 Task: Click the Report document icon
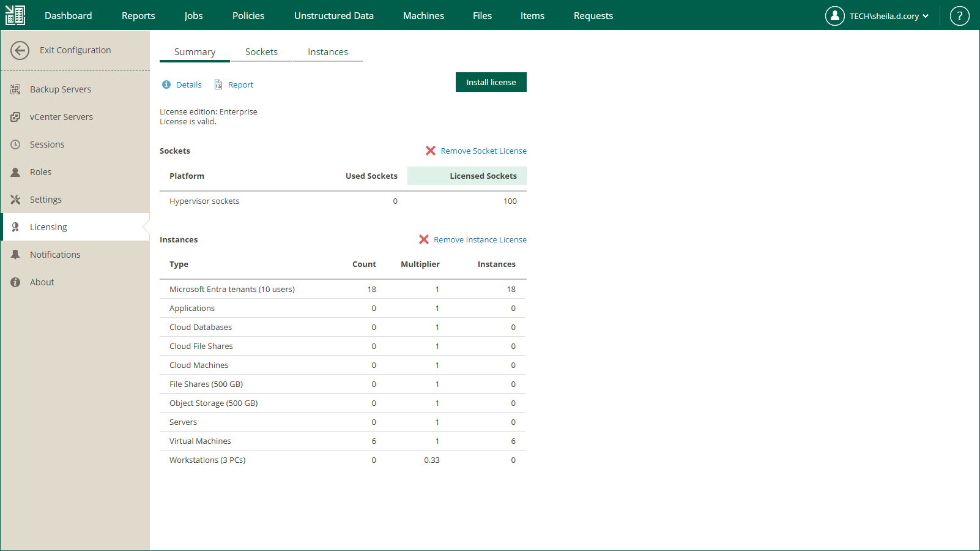[218, 84]
